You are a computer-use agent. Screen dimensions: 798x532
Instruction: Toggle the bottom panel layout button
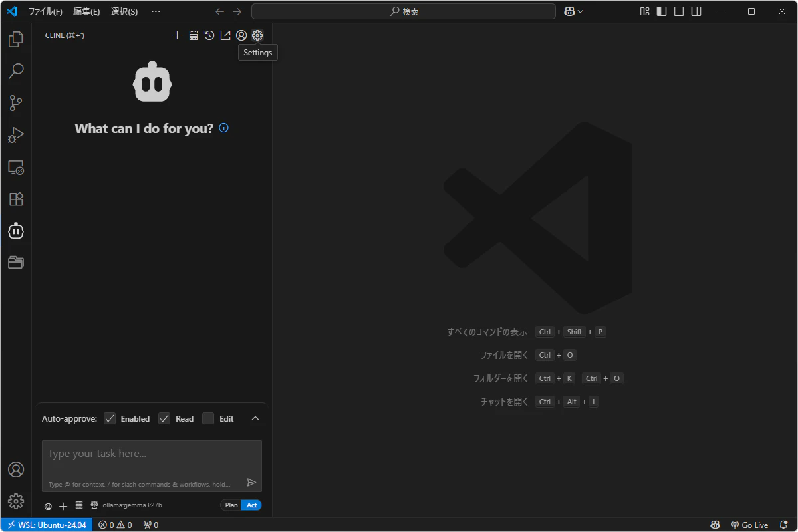[678, 11]
